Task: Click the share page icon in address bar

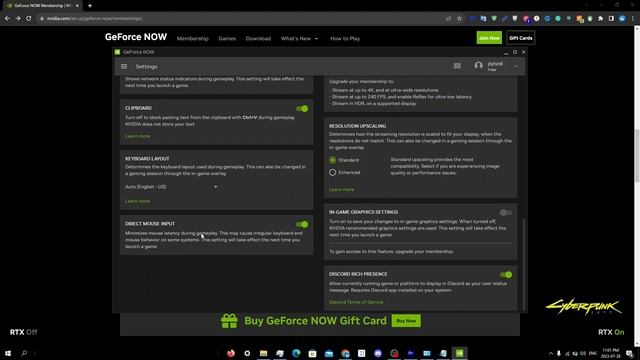Action: coord(449,18)
